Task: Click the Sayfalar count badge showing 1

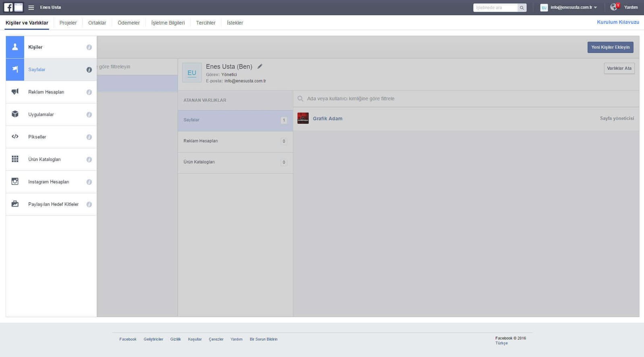Action: coord(284,120)
